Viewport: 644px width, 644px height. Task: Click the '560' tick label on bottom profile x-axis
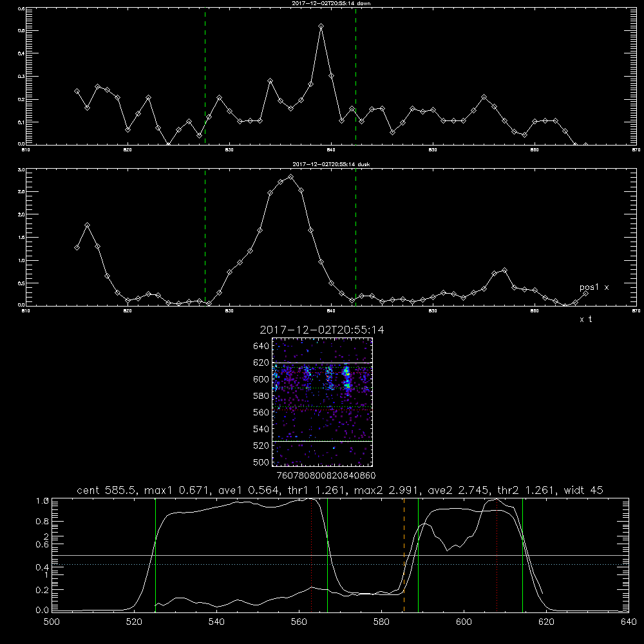(x=299, y=622)
